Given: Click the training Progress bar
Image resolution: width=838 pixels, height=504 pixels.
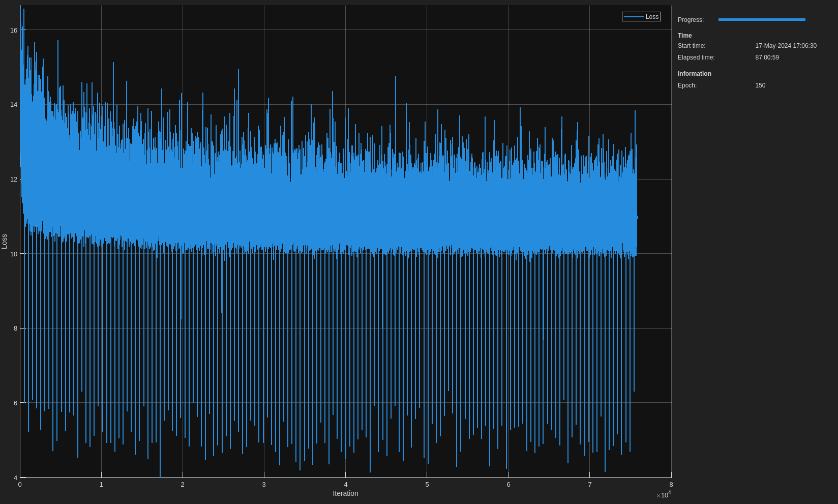Looking at the screenshot, I should pyautogui.click(x=762, y=20).
